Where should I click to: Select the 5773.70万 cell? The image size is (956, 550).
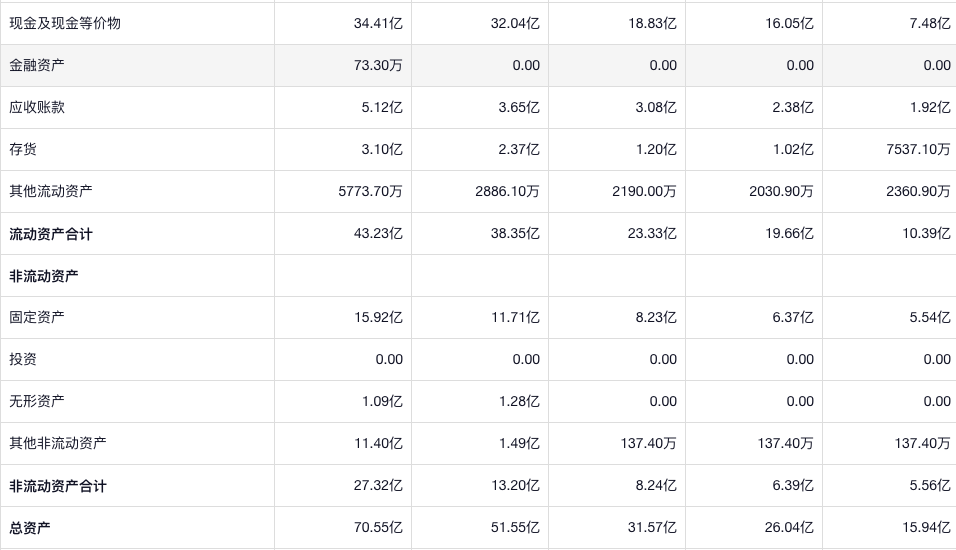[x=371, y=191]
